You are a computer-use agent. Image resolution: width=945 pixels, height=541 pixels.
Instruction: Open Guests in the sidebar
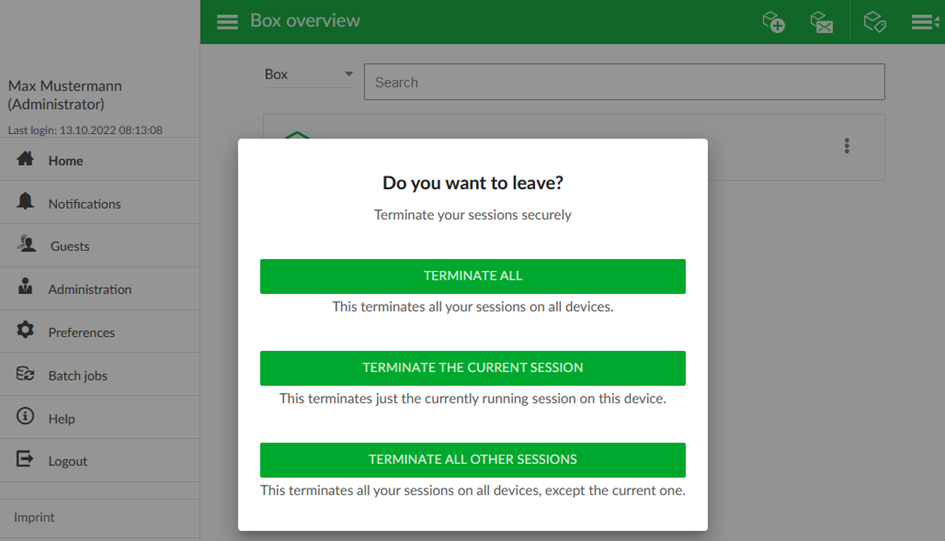click(100, 246)
